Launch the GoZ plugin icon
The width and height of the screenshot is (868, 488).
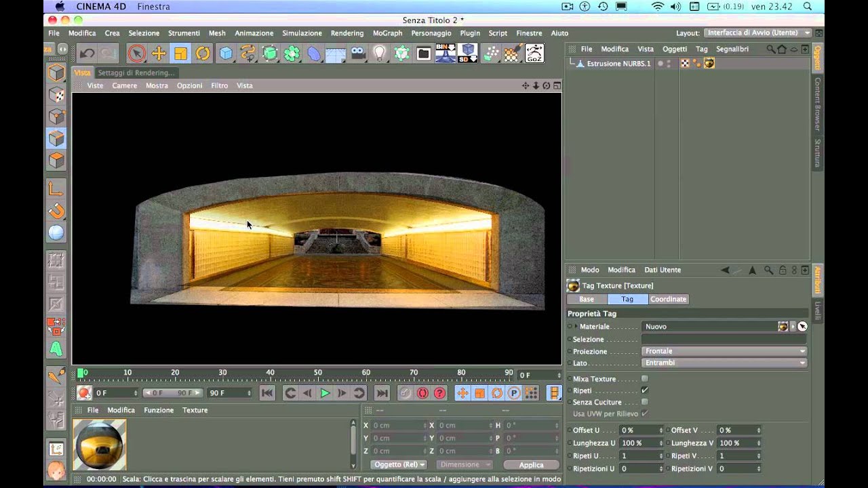(534, 54)
